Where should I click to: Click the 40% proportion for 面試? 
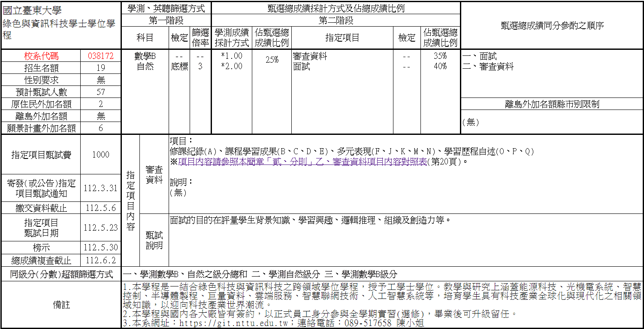[440, 66]
